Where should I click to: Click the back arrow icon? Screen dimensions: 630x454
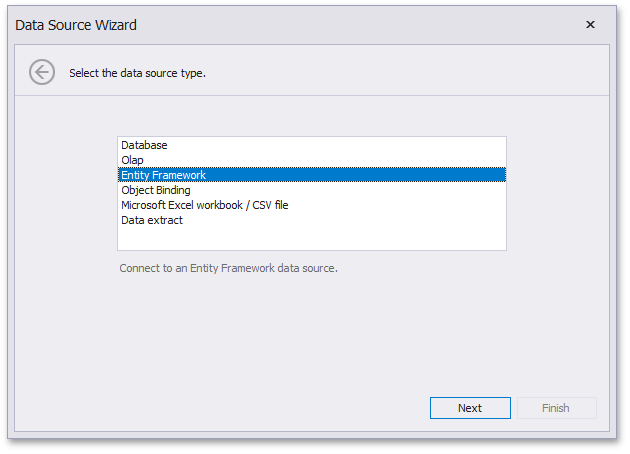[x=41, y=72]
